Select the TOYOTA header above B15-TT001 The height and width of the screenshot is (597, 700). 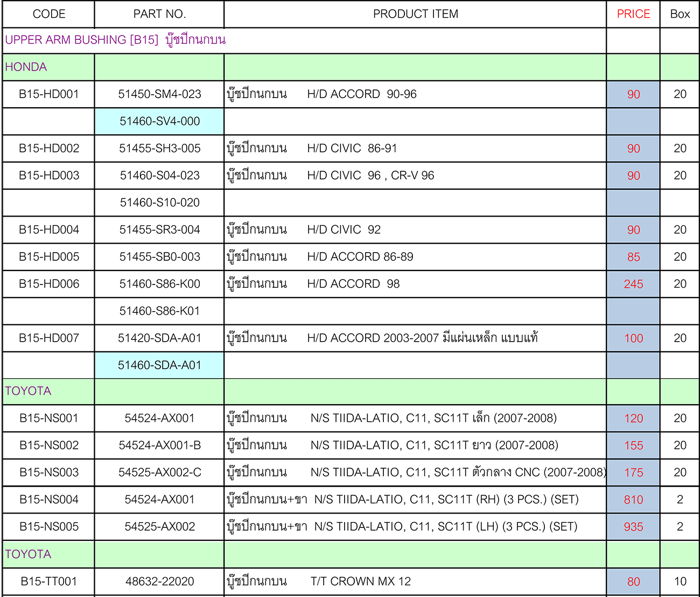pyautogui.click(x=49, y=554)
